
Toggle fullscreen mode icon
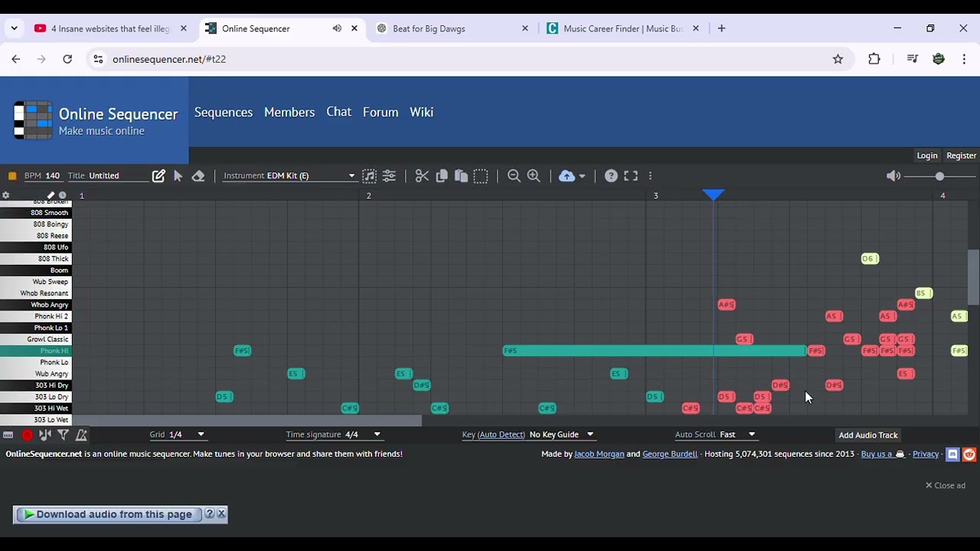pos(631,176)
